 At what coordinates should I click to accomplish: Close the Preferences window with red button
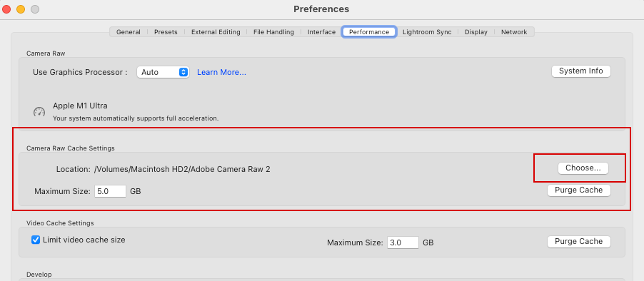point(6,9)
